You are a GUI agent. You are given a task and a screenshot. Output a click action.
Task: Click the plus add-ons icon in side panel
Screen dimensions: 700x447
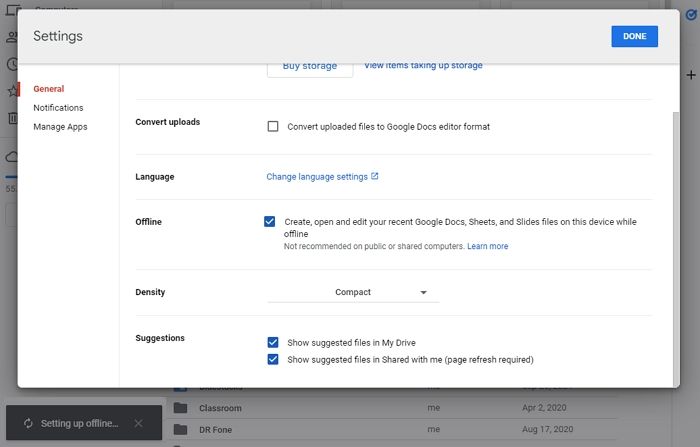pyautogui.click(x=690, y=75)
